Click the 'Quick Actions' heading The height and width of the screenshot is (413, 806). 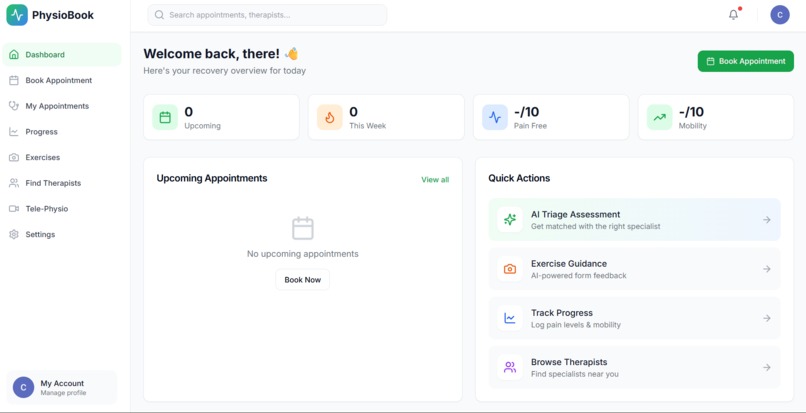(x=519, y=178)
